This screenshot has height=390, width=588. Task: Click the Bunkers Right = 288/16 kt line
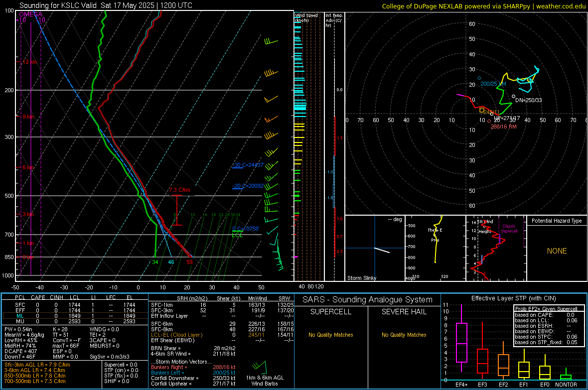pyautogui.click(x=193, y=368)
